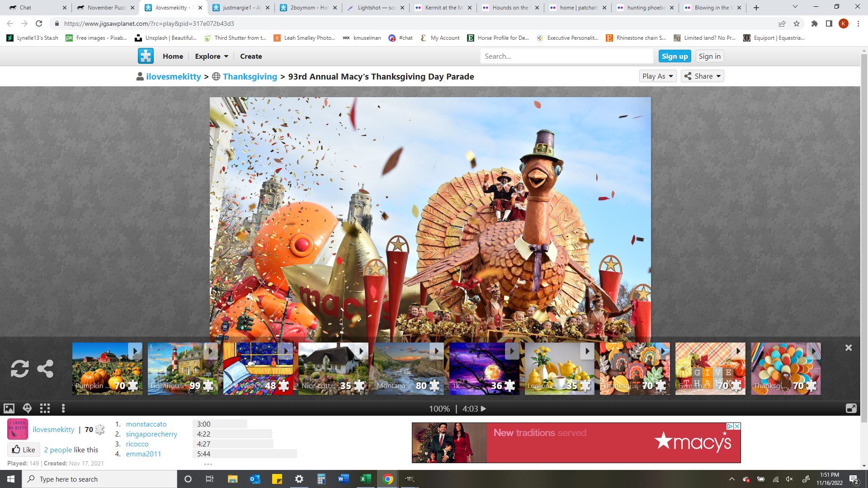Click the ghost image toolbar icon
This screenshot has width=868, height=488.
[27, 408]
